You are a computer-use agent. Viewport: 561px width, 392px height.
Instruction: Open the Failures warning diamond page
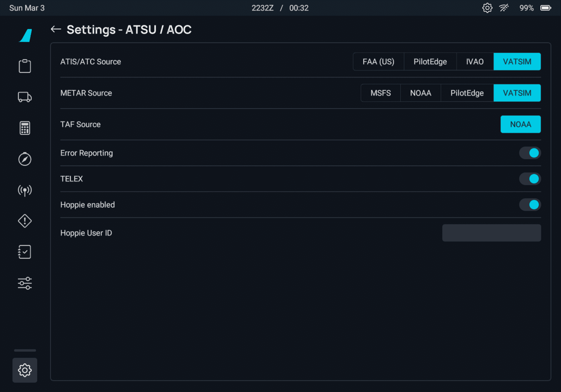point(25,221)
